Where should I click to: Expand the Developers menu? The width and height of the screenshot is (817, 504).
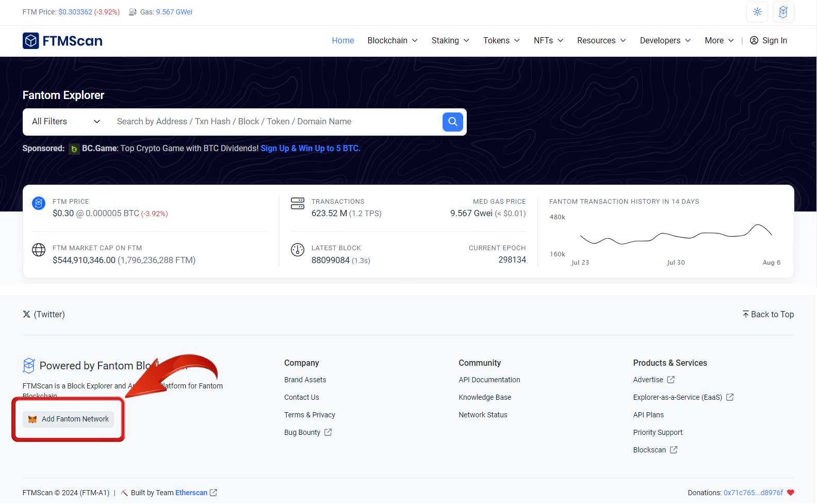point(665,40)
